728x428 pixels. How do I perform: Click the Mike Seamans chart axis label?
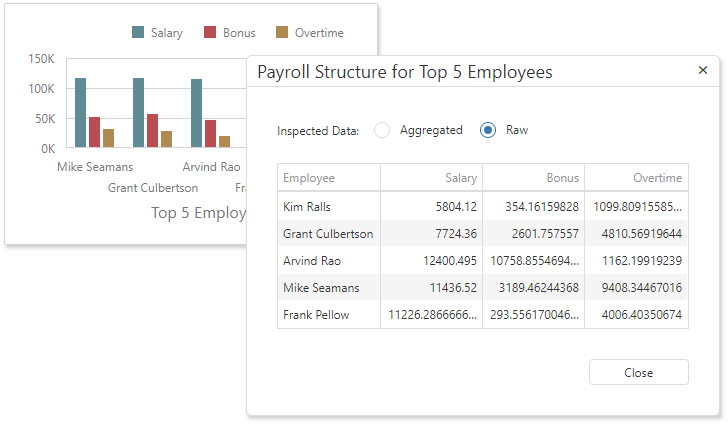pos(95,167)
